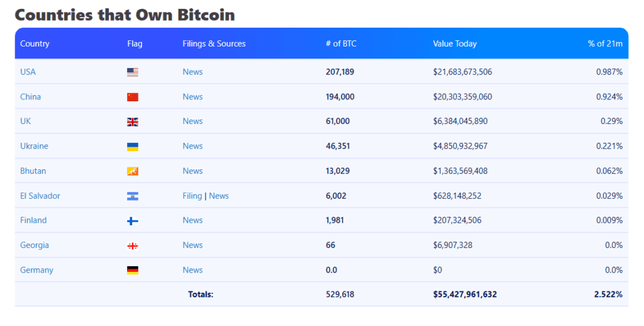Screen dimensions: 644x326
Task: Select the 1,981 BTC value
Action: click(x=335, y=220)
